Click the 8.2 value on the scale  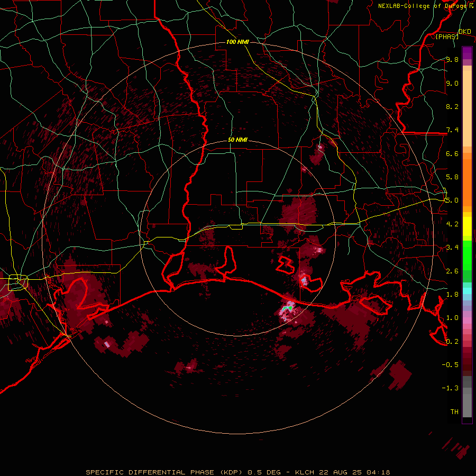(x=452, y=106)
